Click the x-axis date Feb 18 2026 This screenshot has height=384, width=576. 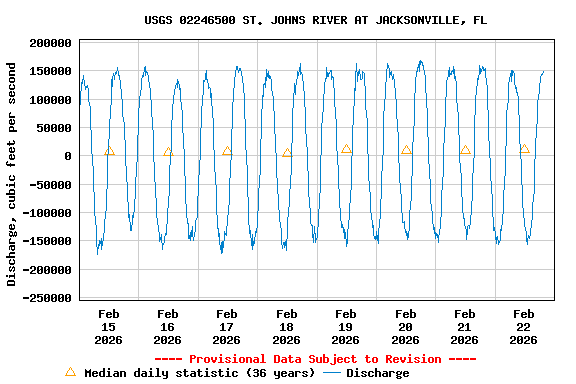click(x=287, y=327)
